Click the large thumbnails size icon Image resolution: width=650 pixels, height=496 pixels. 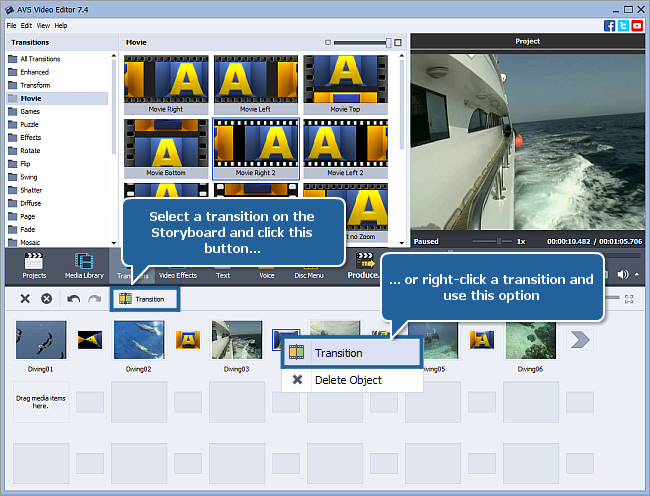[398, 42]
